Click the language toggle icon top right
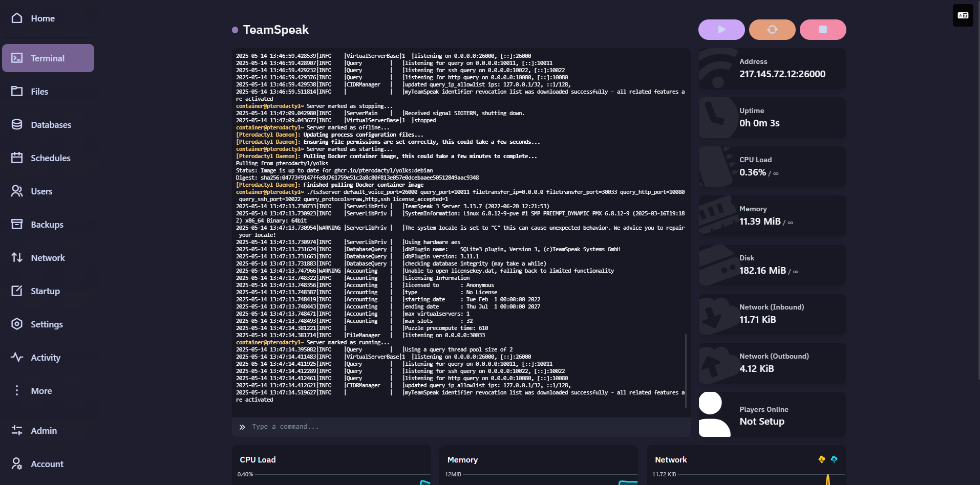This screenshot has height=485, width=980. point(963,15)
